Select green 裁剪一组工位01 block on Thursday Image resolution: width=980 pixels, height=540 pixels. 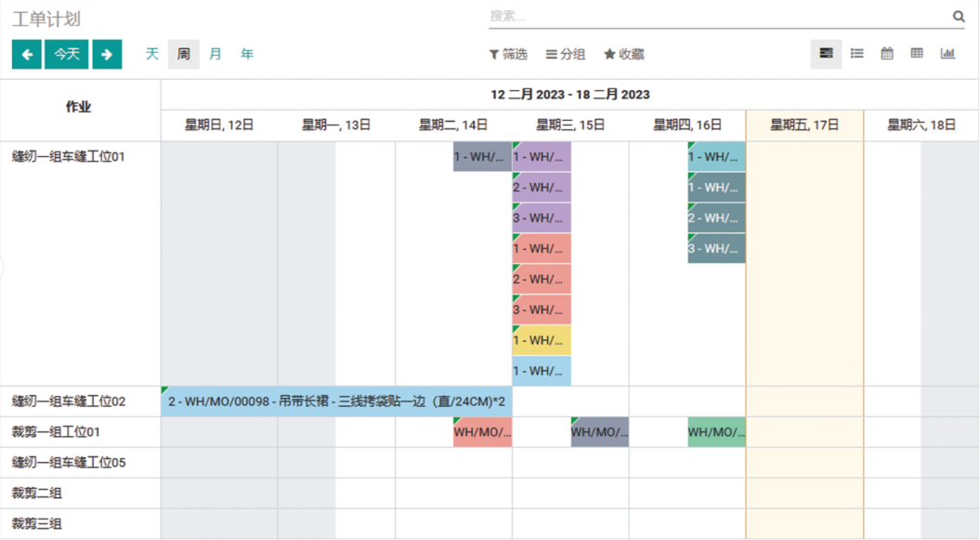point(716,432)
